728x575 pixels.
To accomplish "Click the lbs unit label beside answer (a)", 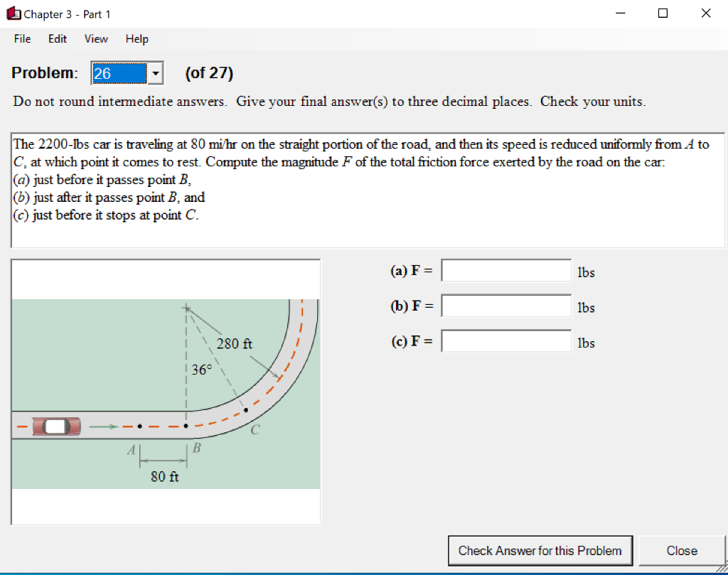I will tap(587, 272).
